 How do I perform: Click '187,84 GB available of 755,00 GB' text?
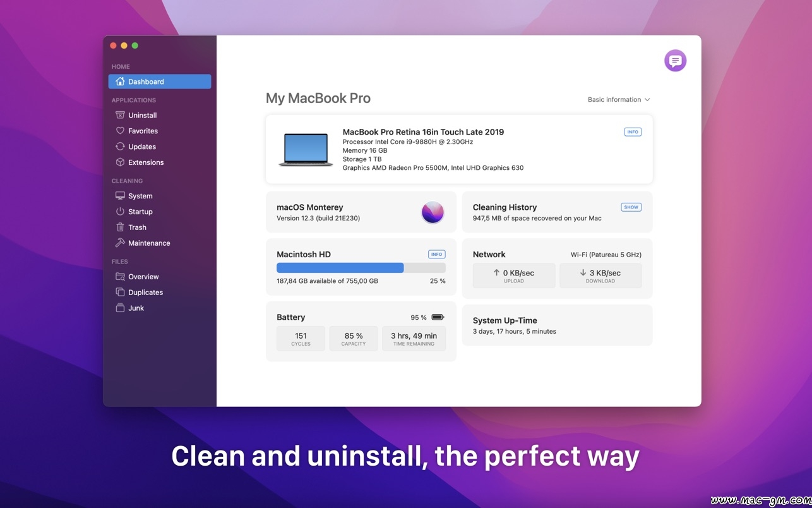tap(328, 281)
